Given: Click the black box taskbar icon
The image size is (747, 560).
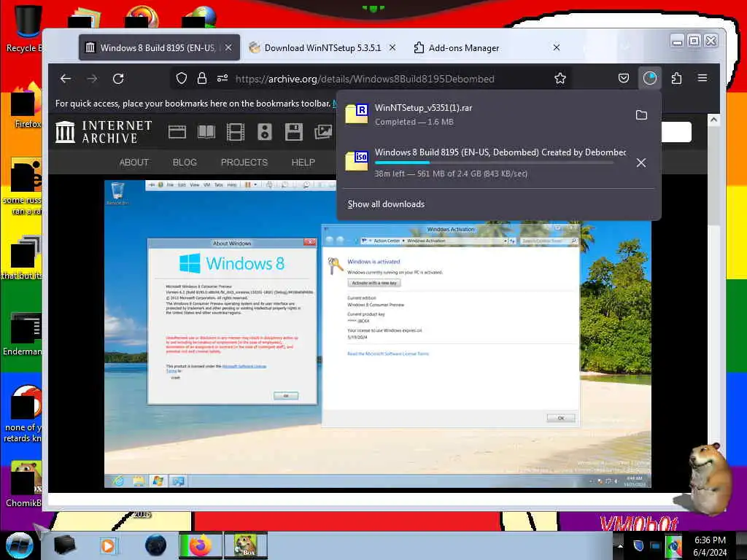Looking at the screenshot, I should click(65, 545).
